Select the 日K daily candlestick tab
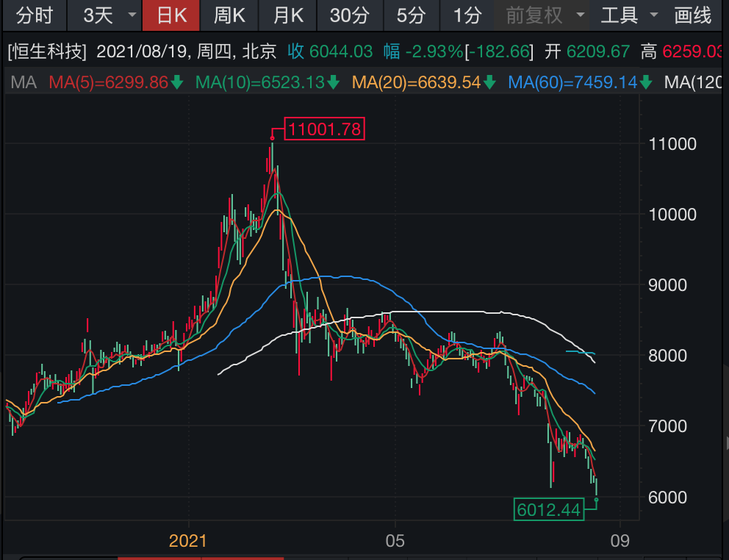Viewport: 729px width, 560px height. pyautogui.click(x=171, y=15)
